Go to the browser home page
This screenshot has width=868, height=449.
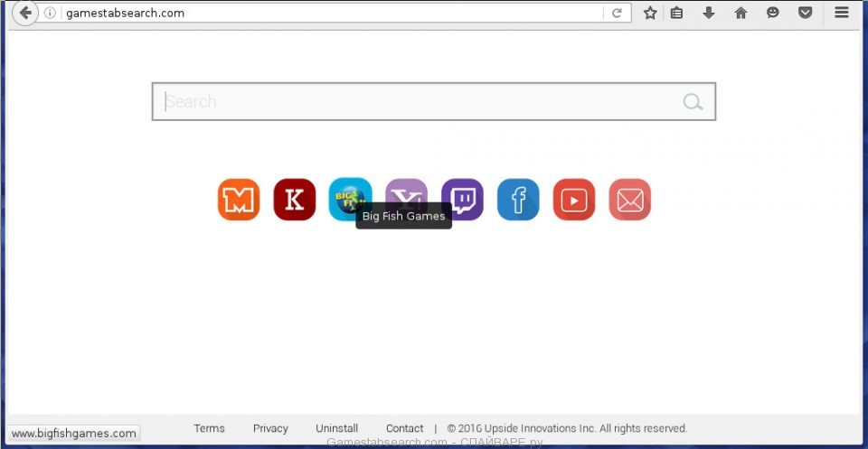tap(741, 13)
